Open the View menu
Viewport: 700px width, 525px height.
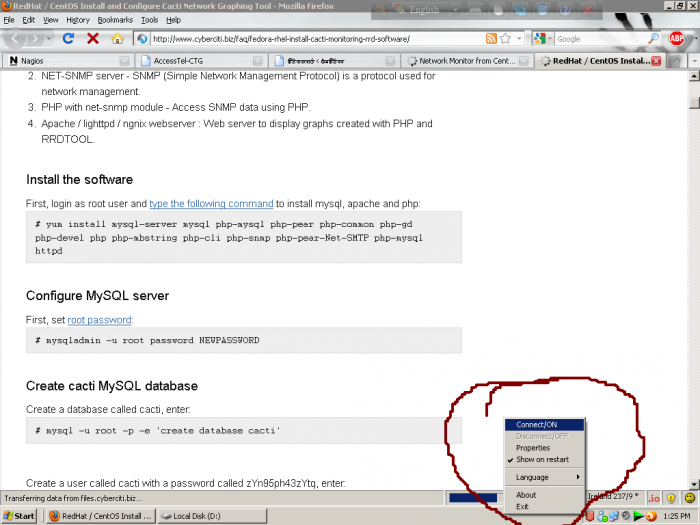pos(50,20)
